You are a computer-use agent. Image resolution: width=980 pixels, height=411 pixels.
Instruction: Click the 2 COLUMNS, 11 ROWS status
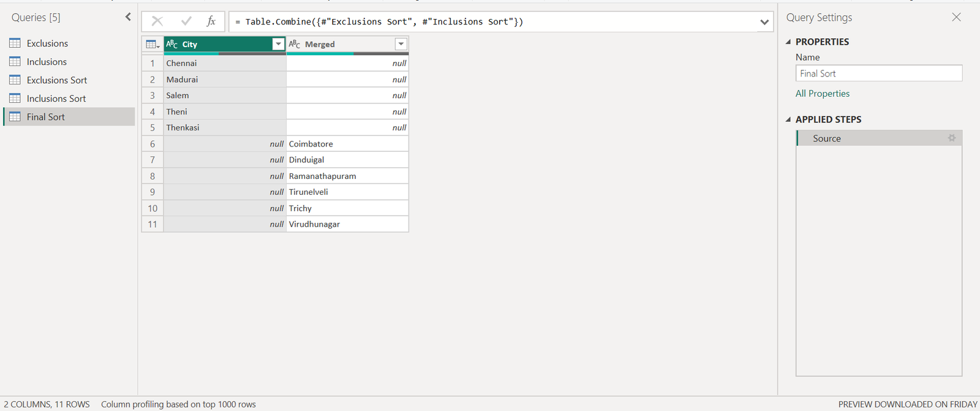pyautogui.click(x=47, y=404)
